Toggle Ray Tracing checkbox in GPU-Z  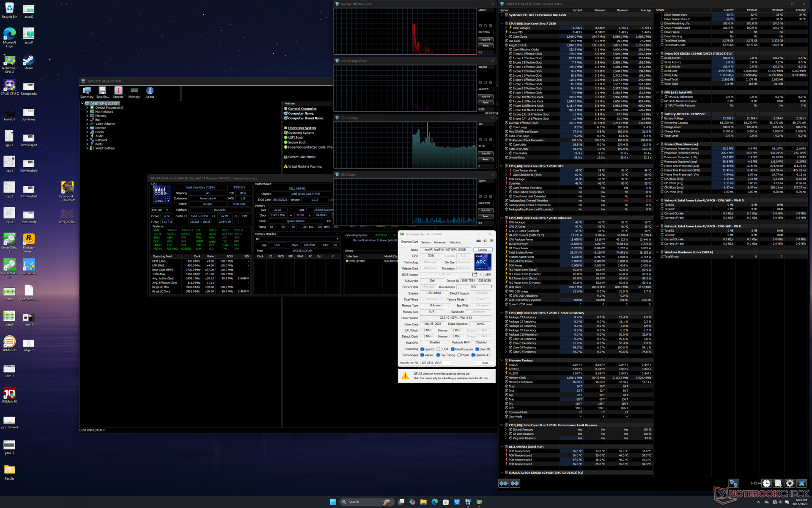coord(438,355)
